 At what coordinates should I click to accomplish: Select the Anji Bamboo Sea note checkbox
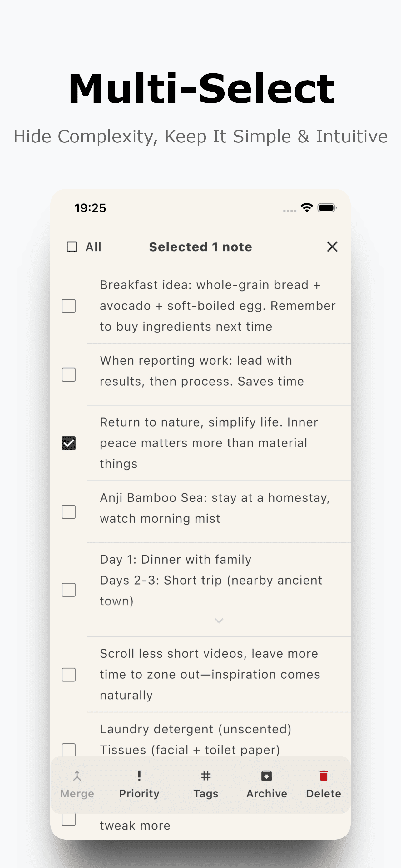click(69, 512)
